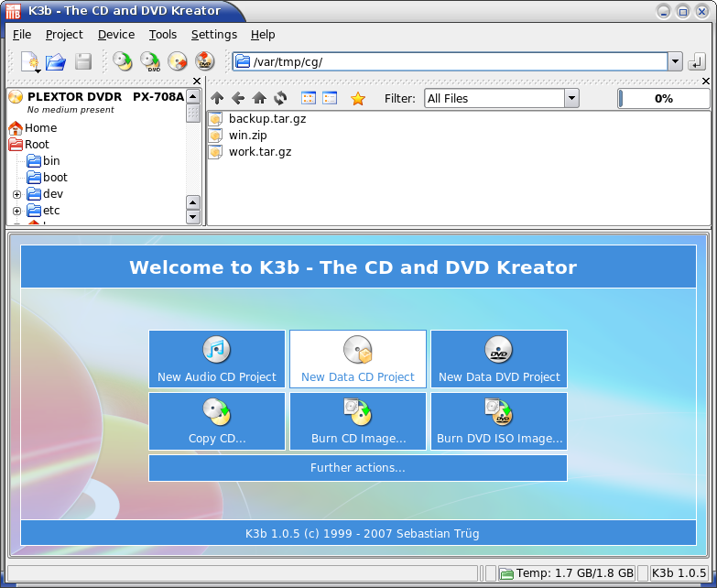
Task: Select the dev folder in tree
Action: [x=45, y=194]
